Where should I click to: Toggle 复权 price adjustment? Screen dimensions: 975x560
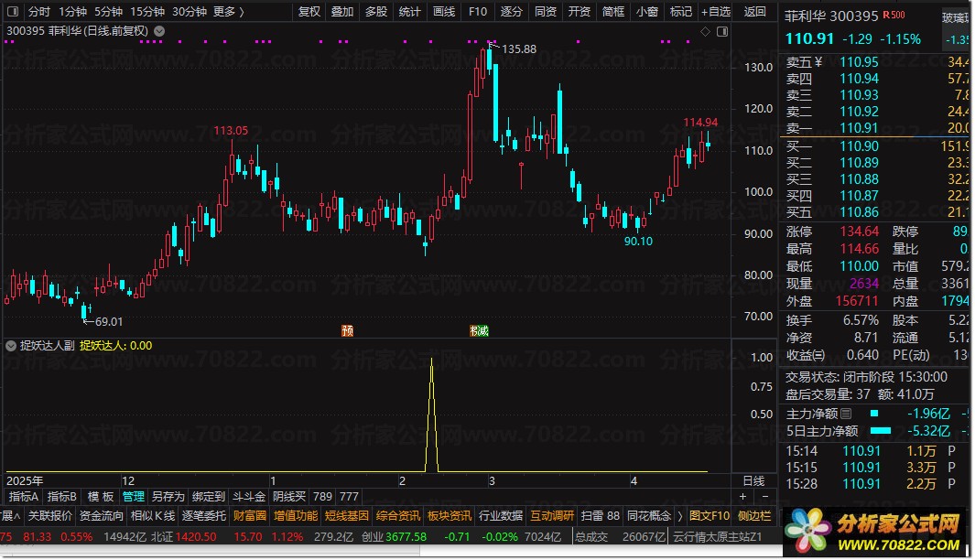[x=309, y=11]
